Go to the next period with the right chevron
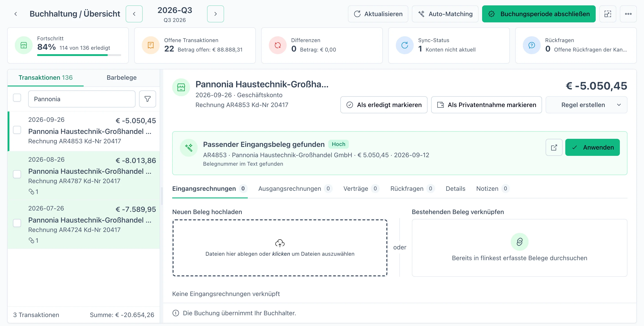The image size is (644, 326). click(216, 14)
